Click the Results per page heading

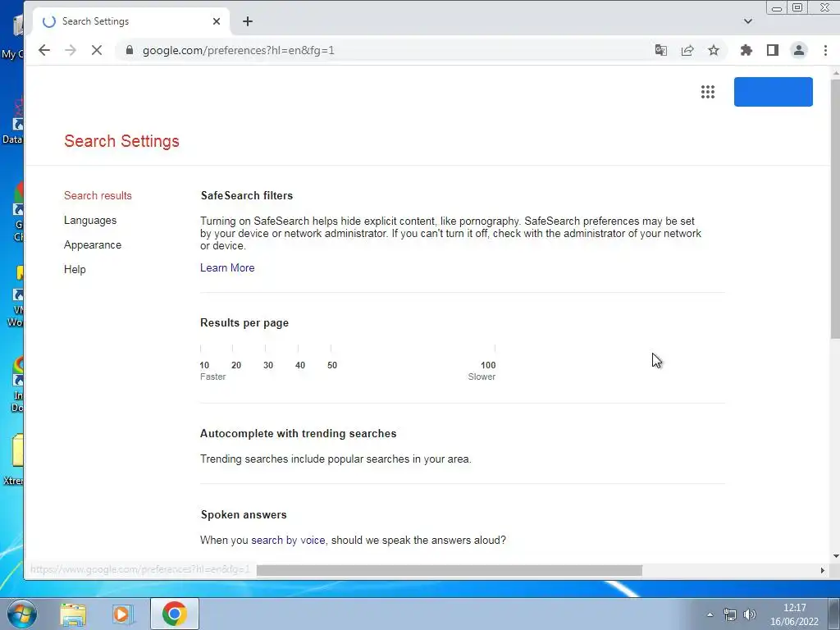pyautogui.click(x=244, y=323)
